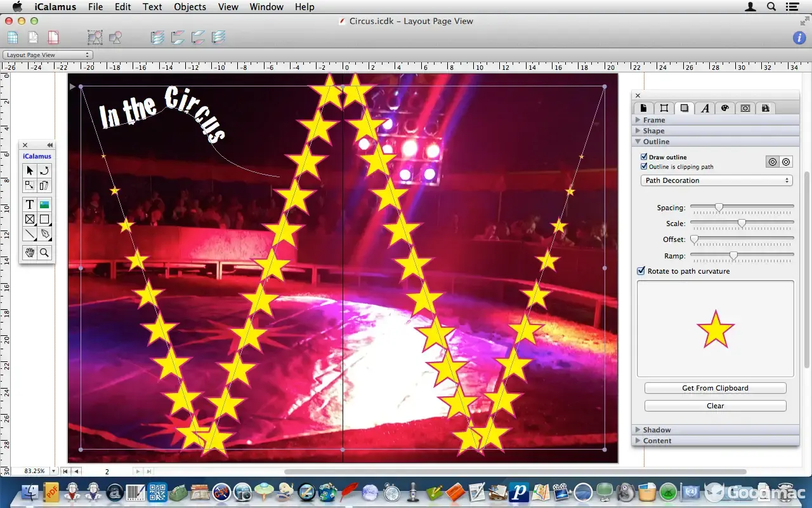The width and height of the screenshot is (812, 508).
Task: Click the Get From Clipboard button
Action: coord(715,388)
